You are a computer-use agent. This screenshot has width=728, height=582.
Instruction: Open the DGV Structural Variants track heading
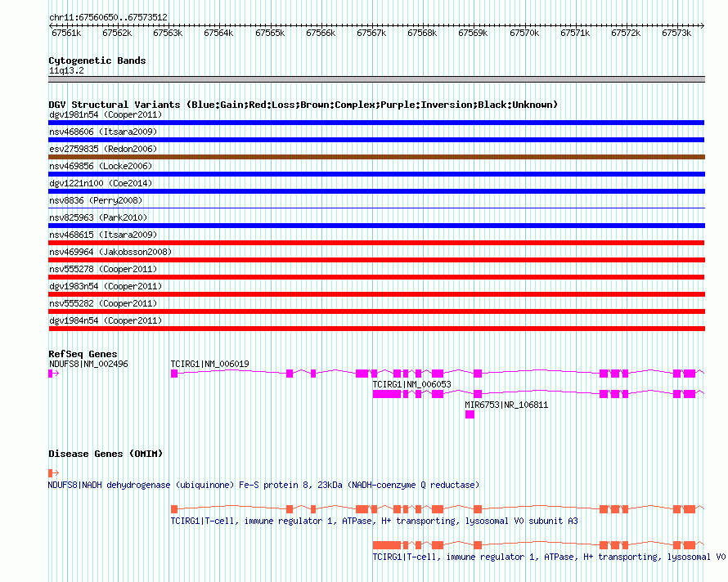pos(303,105)
